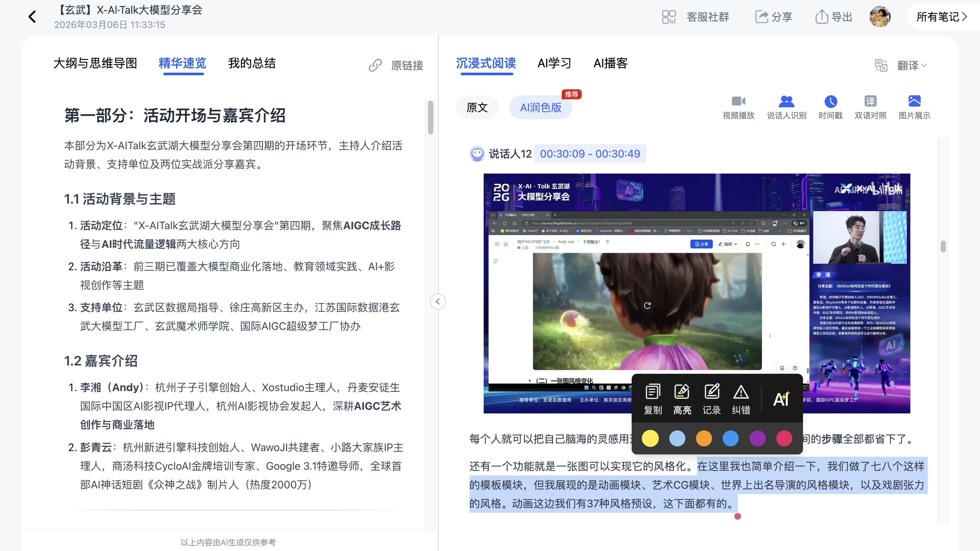Open the presentation video screenshot image
This screenshot has height=551, width=980.
pos(697,293)
